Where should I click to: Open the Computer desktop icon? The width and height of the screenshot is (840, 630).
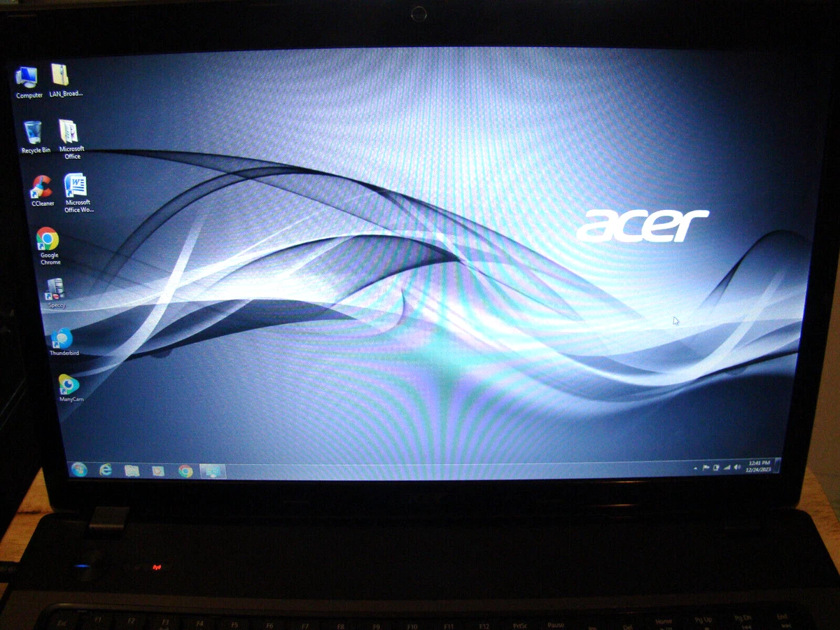click(x=29, y=81)
